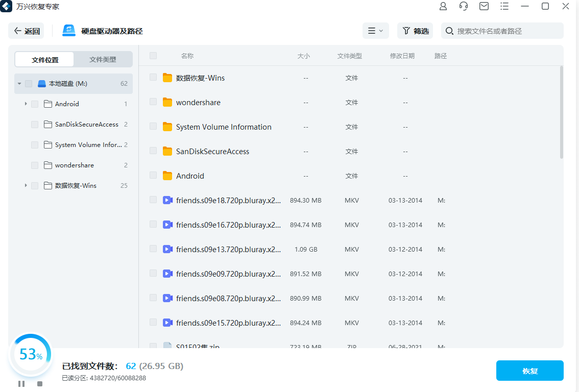Click the search magnifier icon
The height and width of the screenshot is (392, 579).
(x=449, y=31)
